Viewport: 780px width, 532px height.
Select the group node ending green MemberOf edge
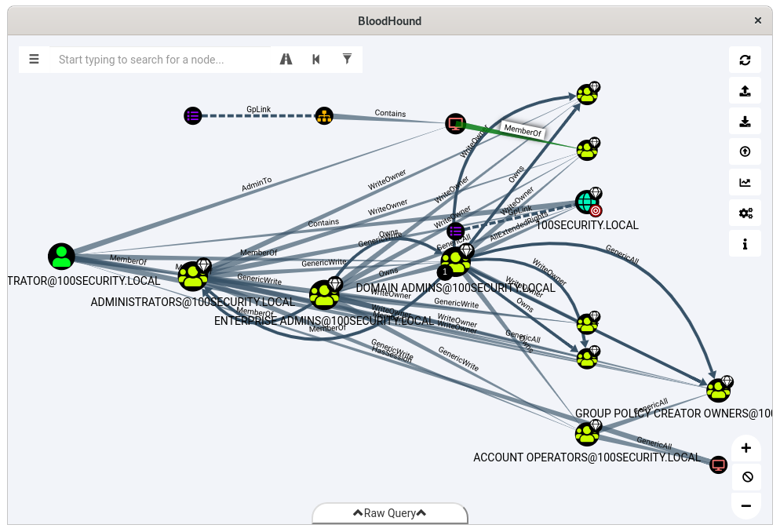coord(587,150)
